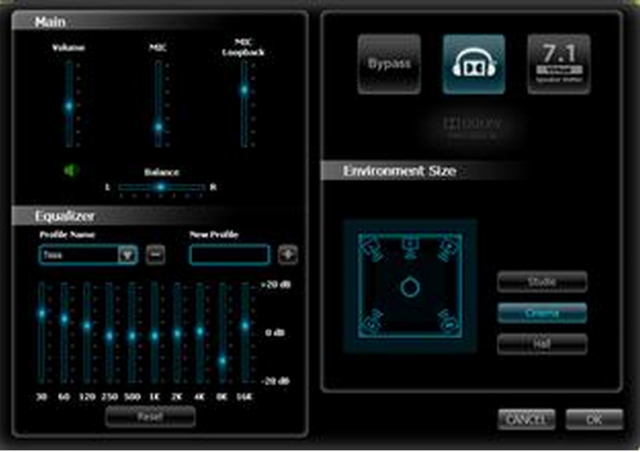
Task: Click the Balance slider handle
Action: [x=159, y=187]
